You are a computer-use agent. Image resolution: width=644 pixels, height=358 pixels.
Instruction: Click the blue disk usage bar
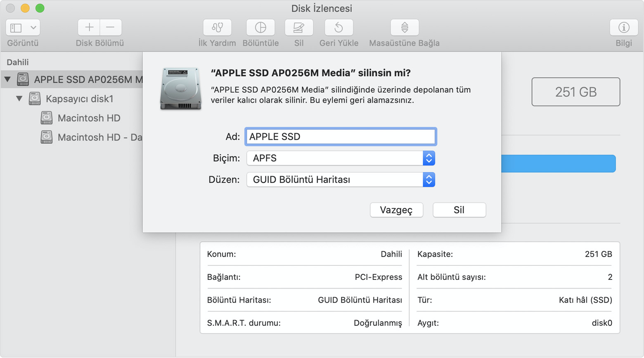558,164
